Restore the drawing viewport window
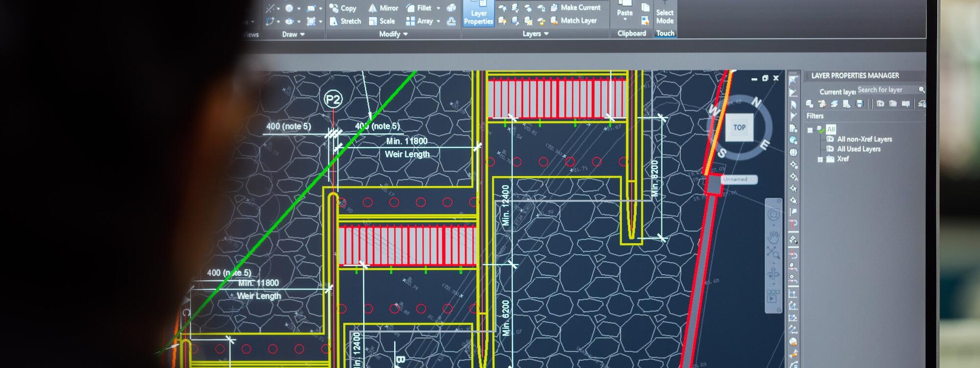 click(765, 79)
